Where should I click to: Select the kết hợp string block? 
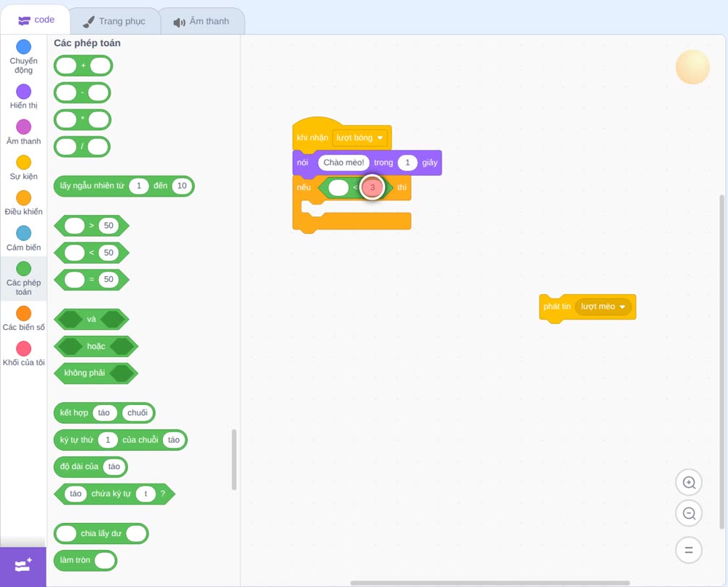pyautogui.click(x=104, y=413)
